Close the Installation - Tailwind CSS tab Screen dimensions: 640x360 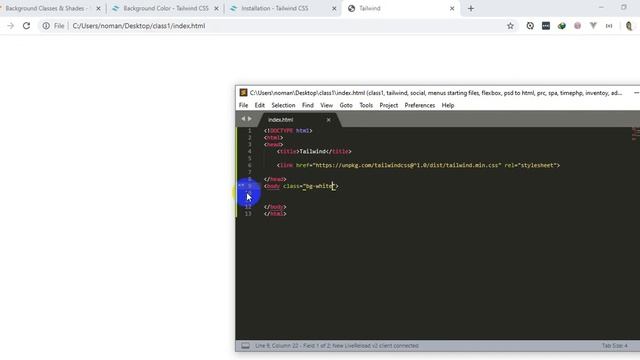click(x=334, y=8)
